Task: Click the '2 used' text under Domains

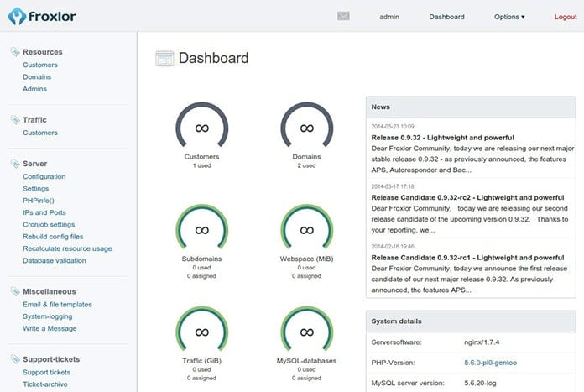Action: coord(306,165)
